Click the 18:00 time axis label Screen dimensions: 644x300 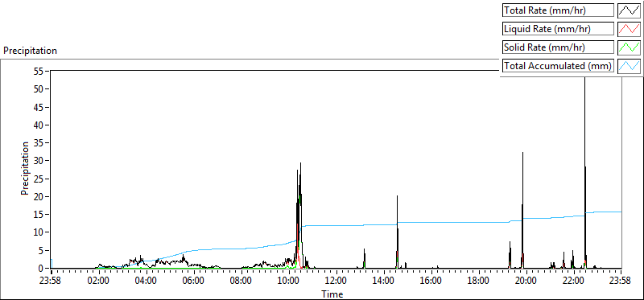tap(479, 282)
